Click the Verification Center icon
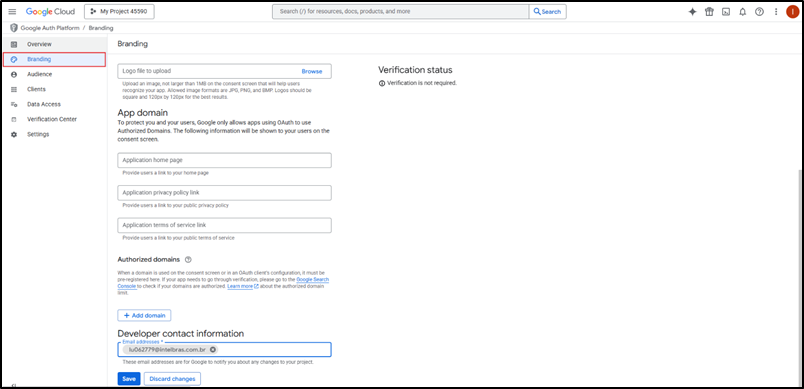 tap(14, 119)
